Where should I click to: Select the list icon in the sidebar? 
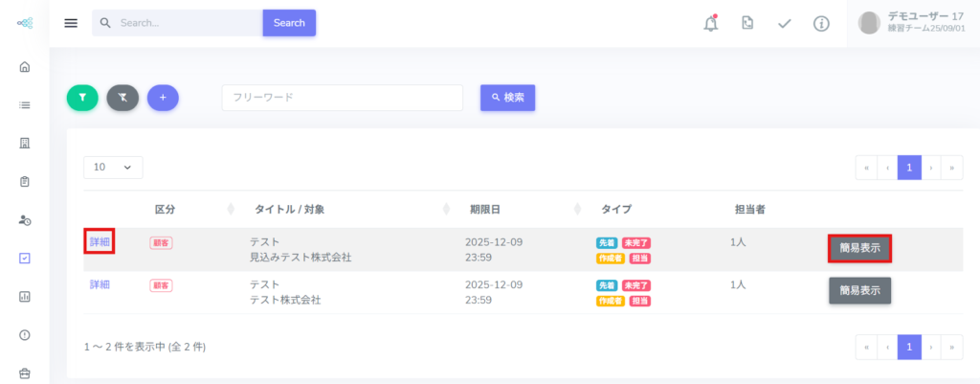tap(25, 104)
